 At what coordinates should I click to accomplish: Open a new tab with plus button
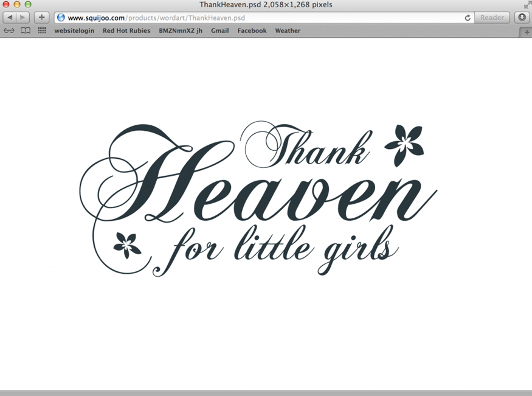click(x=527, y=32)
